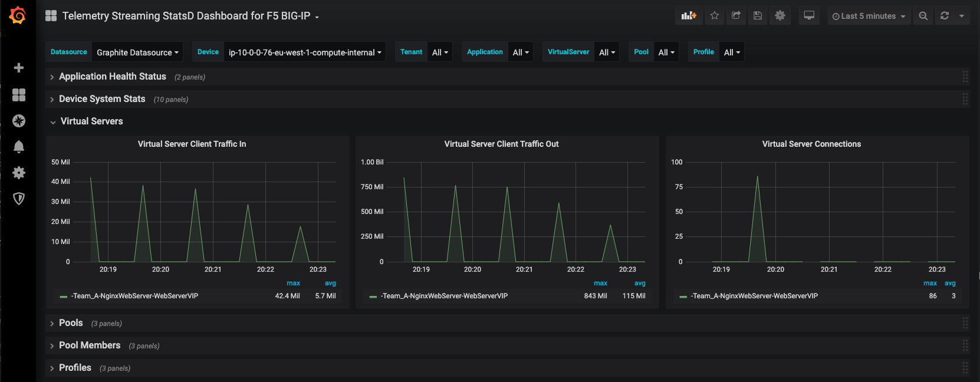Open the Profile All dropdown
980x382 pixels.
click(732, 52)
